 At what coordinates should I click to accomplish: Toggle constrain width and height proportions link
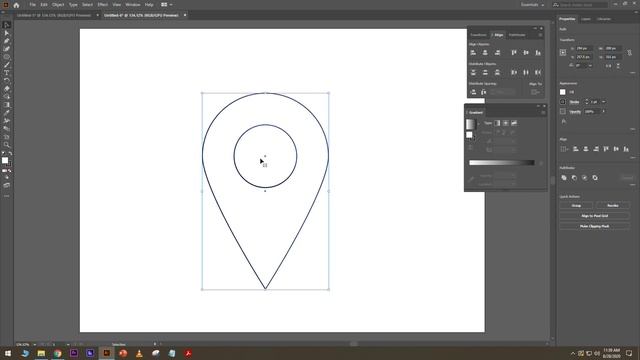(629, 53)
